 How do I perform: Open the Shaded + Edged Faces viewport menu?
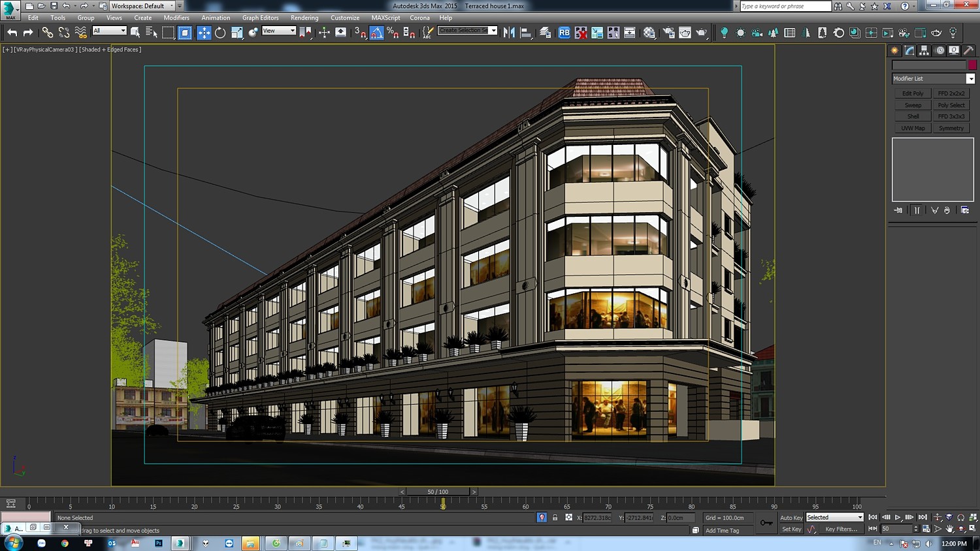click(x=110, y=50)
